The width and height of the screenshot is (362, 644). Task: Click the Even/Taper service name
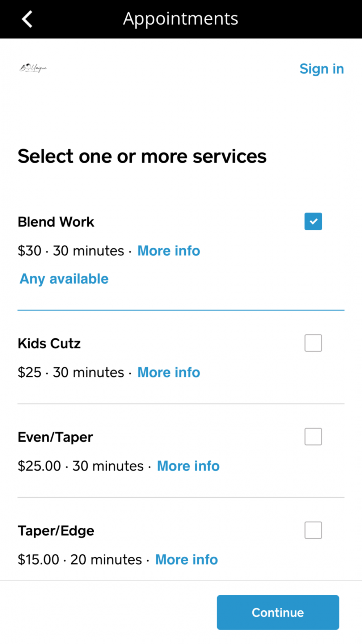[55, 437]
